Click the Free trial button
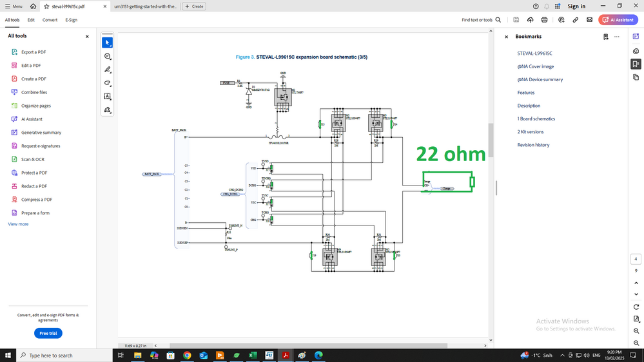Viewport: 644px width, 362px height. coord(48,333)
